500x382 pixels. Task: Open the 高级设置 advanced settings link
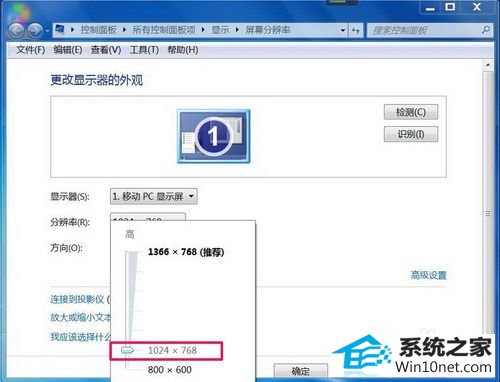point(428,275)
